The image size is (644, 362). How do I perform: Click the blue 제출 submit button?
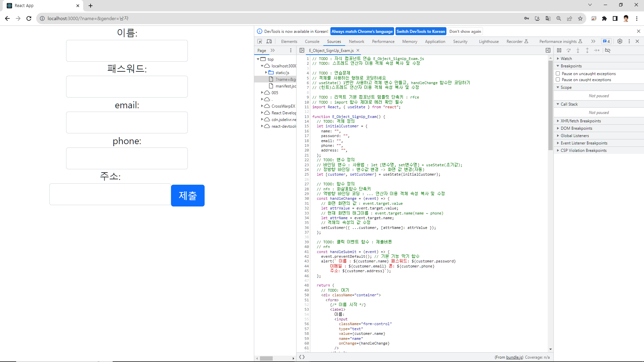click(187, 195)
